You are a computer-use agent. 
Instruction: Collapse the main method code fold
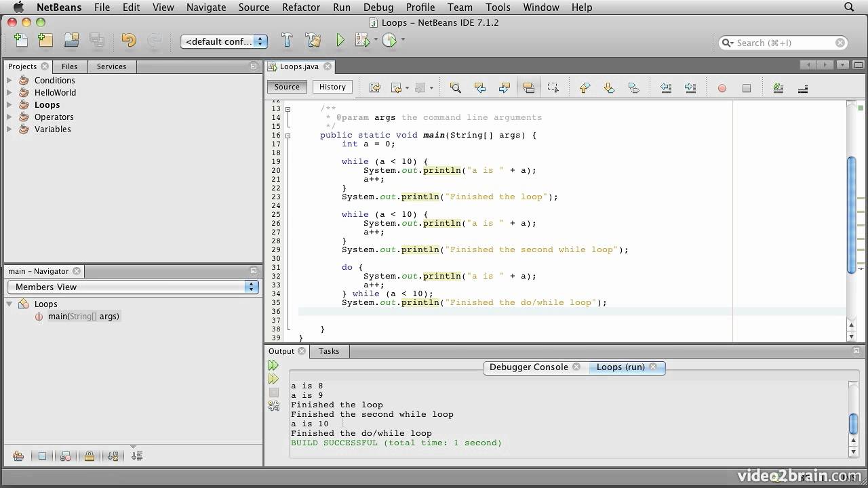point(288,136)
